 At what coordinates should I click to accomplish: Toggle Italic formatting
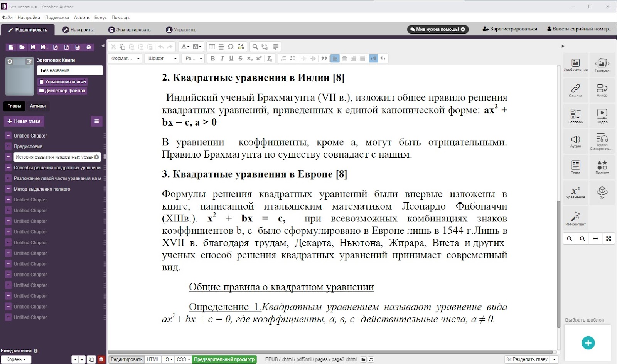222,59
